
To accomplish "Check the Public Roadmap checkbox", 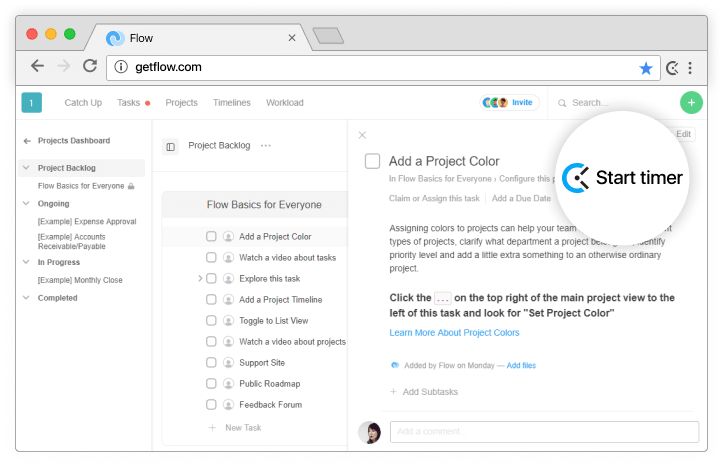I will (x=211, y=384).
